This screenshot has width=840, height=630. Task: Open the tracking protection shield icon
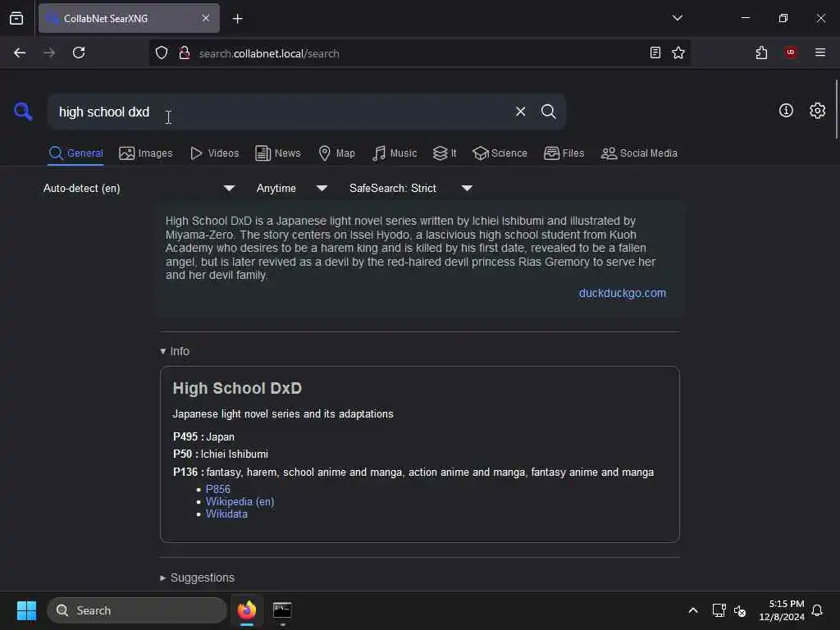[x=162, y=53]
